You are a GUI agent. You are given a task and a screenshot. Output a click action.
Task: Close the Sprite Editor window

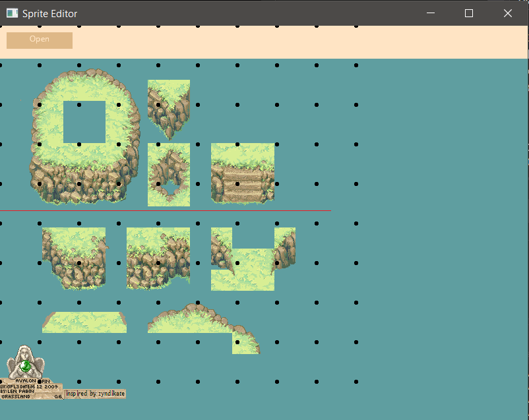pyautogui.click(x=508, y=13)
